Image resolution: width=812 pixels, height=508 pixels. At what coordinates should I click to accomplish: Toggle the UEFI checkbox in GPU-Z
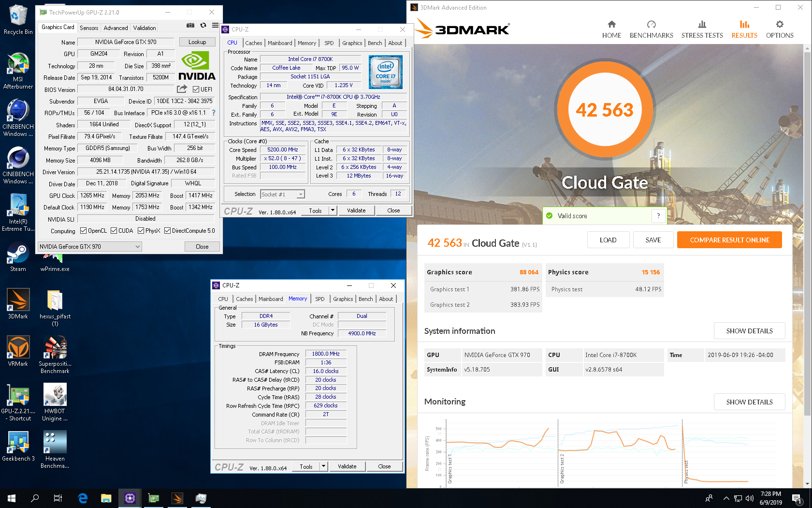[x=196, y=89]
